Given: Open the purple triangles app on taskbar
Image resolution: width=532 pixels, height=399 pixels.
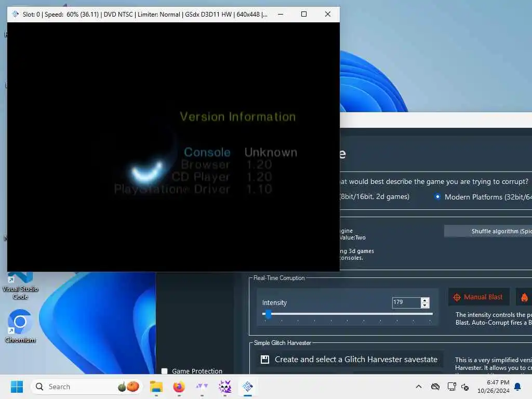Looking at the screenshot, I should point(202,386).
